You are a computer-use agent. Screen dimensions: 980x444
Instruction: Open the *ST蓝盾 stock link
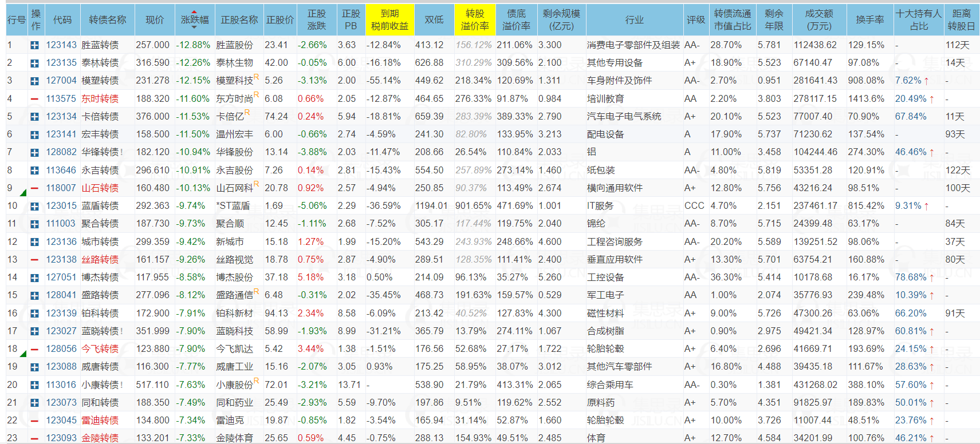point(233,206)
